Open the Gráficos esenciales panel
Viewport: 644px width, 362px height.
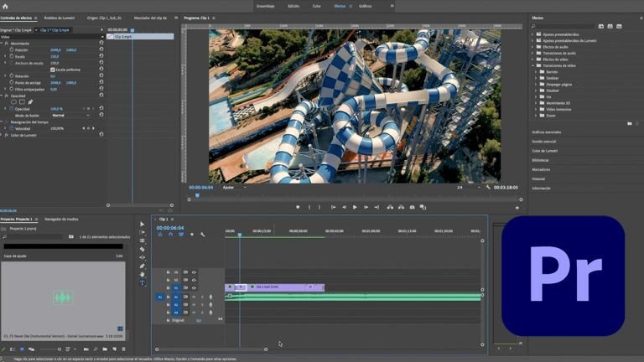(x=546, y=132)
